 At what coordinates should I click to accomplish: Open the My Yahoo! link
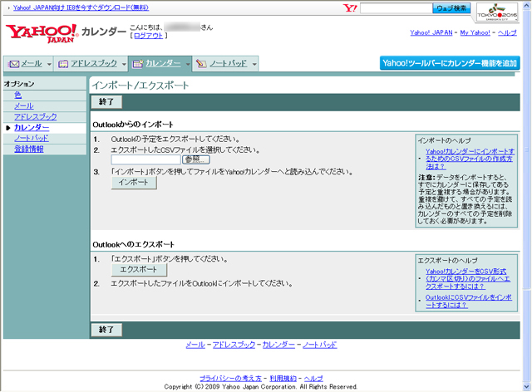pos(475,33)
